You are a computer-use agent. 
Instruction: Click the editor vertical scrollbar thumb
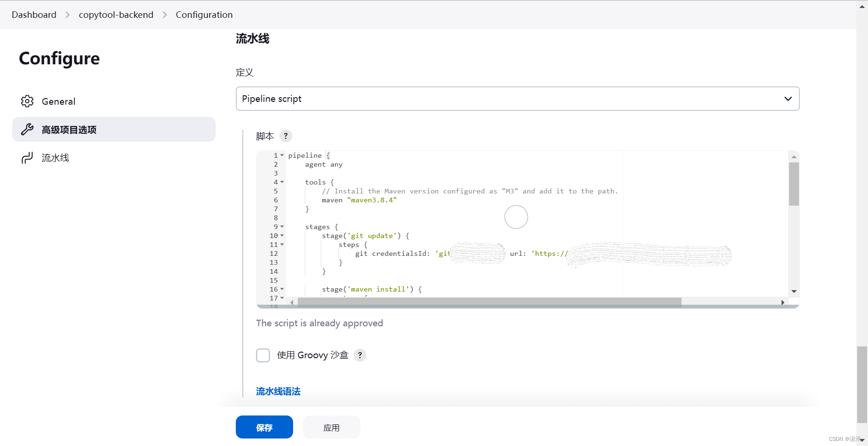[x=794, y=184]
